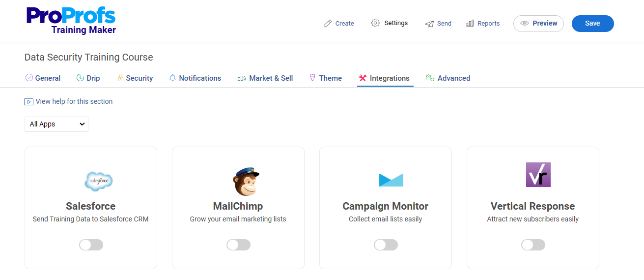Viewport: 644px width, 280px height.
Task: Click the Campaign Monitor card title
Action: [386, 206]
